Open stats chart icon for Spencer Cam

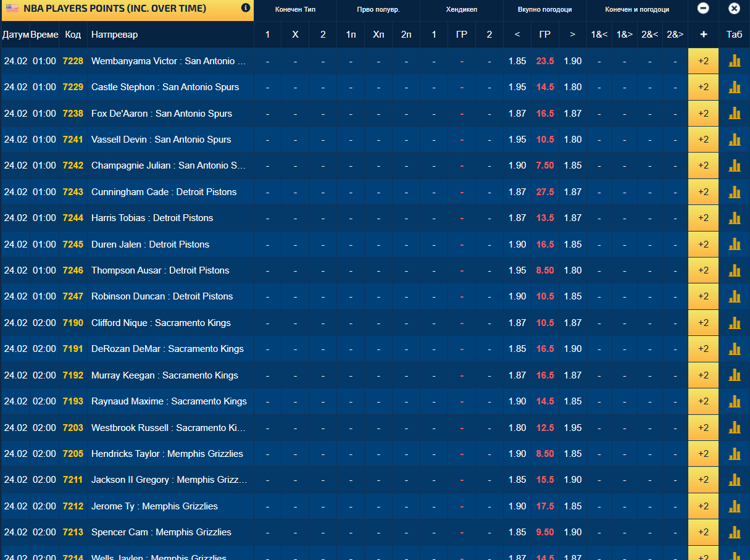pyautogui.click(x=734, y=532)
